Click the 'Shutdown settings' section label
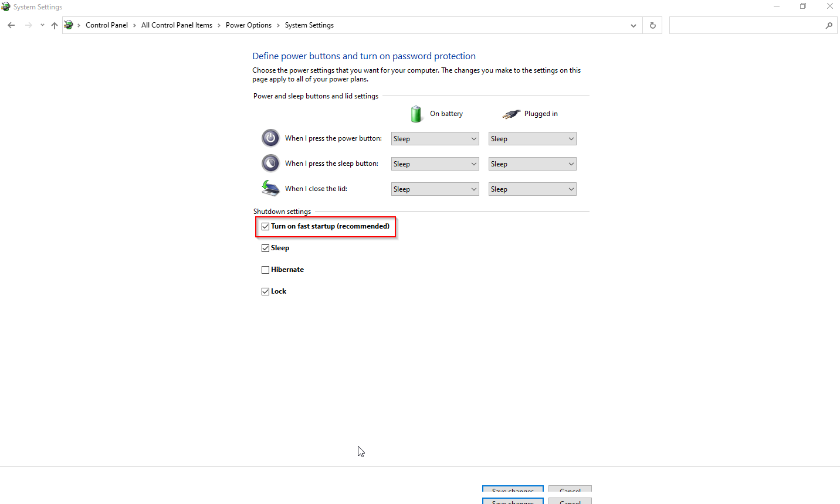The height and width of the screenshot is (504, 840). (282, 212)
